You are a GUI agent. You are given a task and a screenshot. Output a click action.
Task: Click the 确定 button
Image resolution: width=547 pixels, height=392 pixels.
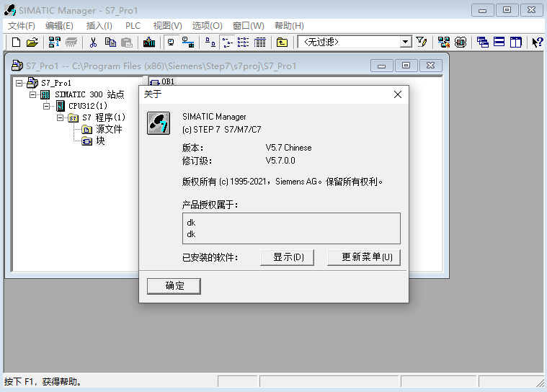point(174,286)
